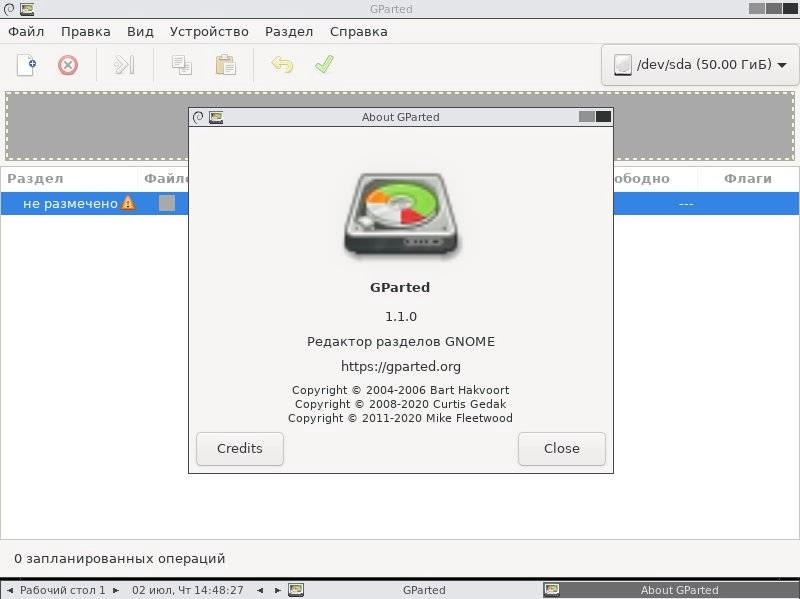Open the Справка menu

[x=359, y=32]
